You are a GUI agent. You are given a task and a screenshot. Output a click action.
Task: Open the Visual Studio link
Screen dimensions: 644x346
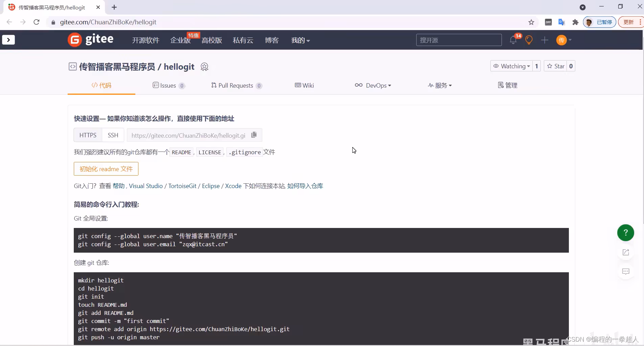click(x=146, y=186)
